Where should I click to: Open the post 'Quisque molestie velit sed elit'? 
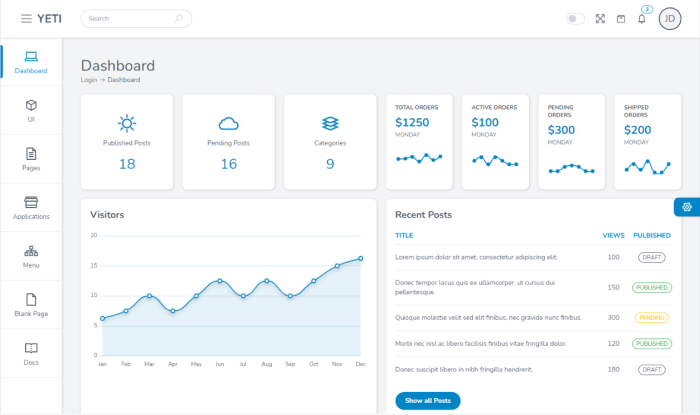488,318
